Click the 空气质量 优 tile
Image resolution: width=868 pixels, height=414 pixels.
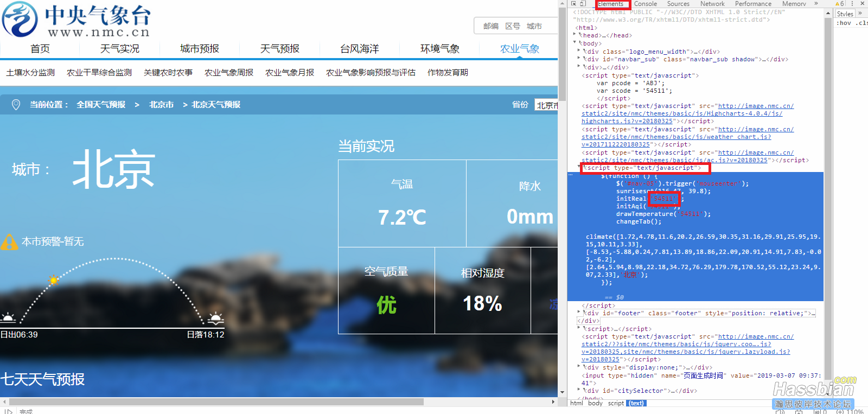point(386,291)
